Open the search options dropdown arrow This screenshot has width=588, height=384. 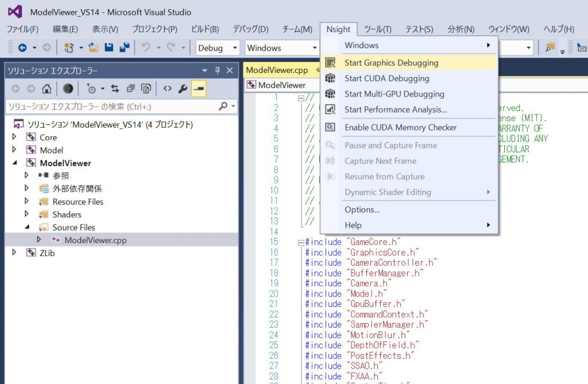pyautogui.click(x=233, y=106)
